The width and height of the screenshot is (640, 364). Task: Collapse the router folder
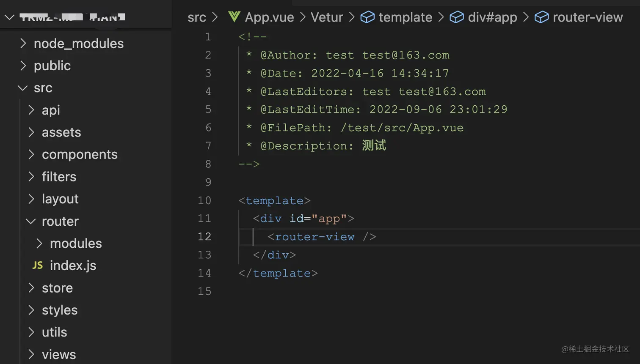point(31,221)
